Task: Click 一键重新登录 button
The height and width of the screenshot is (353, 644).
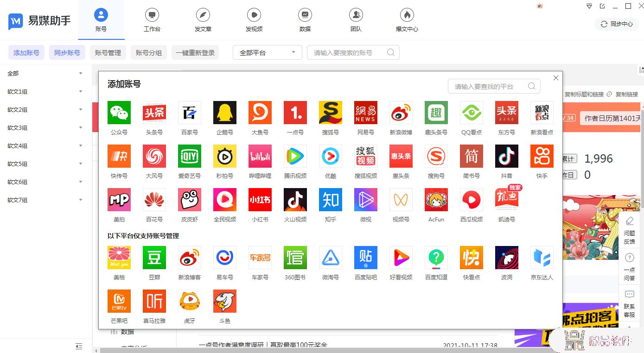Action: tap(195, 52)
